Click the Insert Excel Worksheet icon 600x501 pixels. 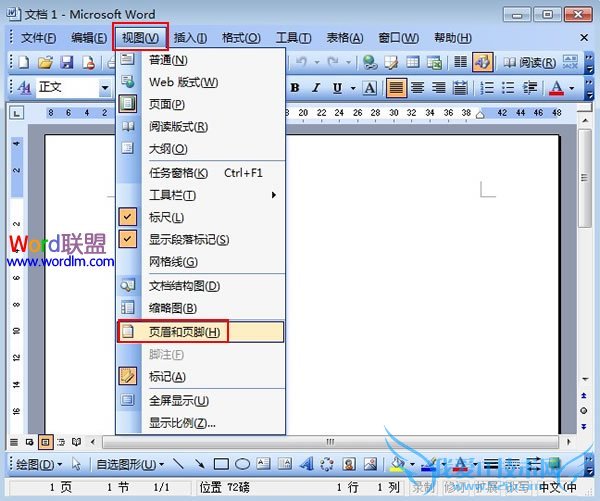point(434,62)
